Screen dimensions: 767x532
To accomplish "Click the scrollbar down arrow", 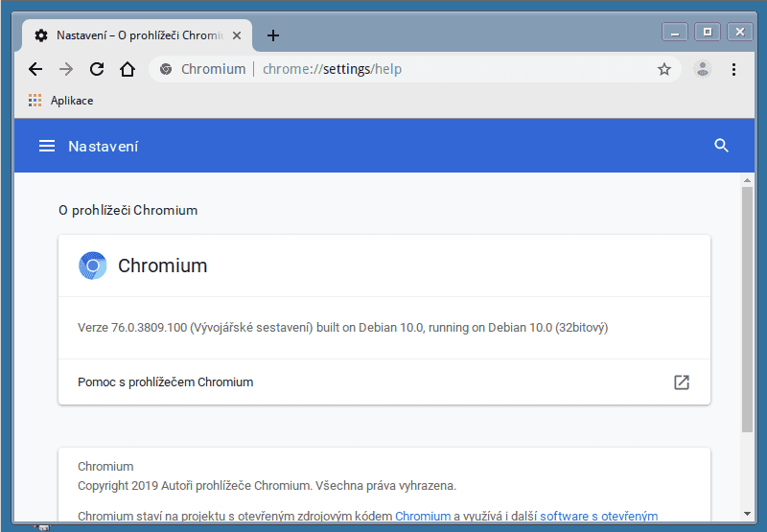I will (747, 514).
